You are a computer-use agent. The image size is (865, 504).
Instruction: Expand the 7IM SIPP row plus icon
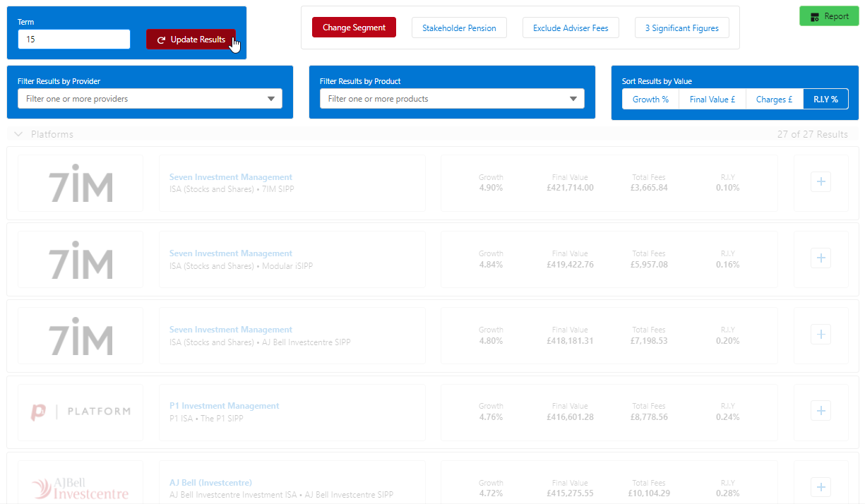[821, 182]
